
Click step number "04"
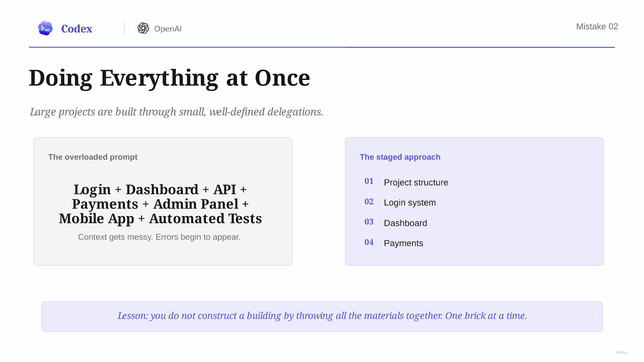pos(369,242)
